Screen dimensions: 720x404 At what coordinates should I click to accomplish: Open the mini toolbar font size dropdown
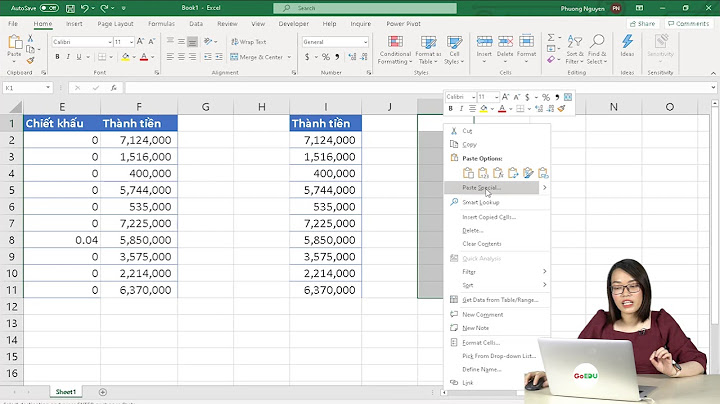tap(496, 97)
